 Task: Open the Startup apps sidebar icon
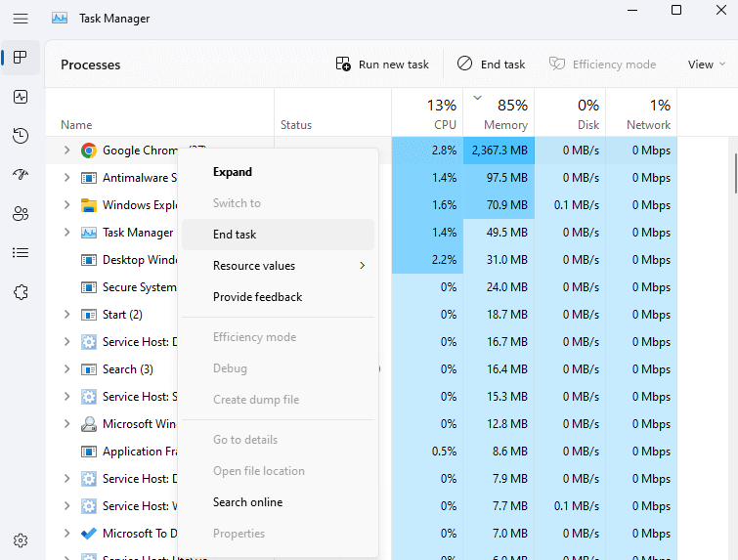21,175
